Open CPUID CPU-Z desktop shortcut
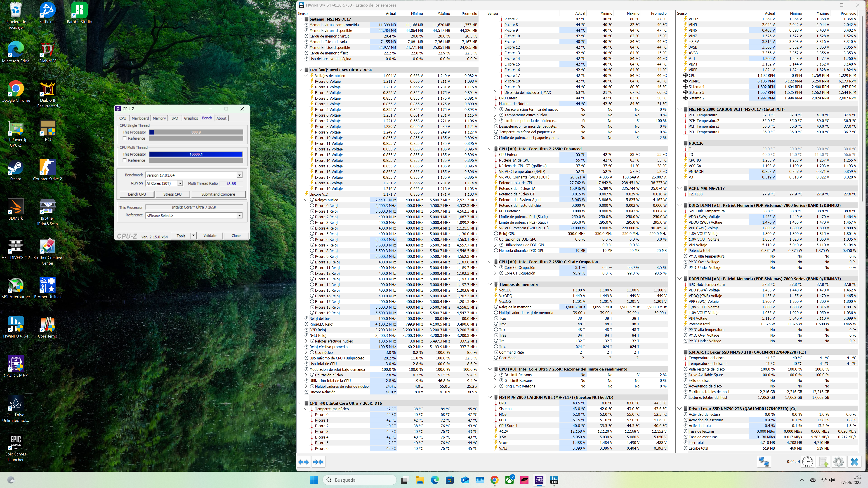 16,367
